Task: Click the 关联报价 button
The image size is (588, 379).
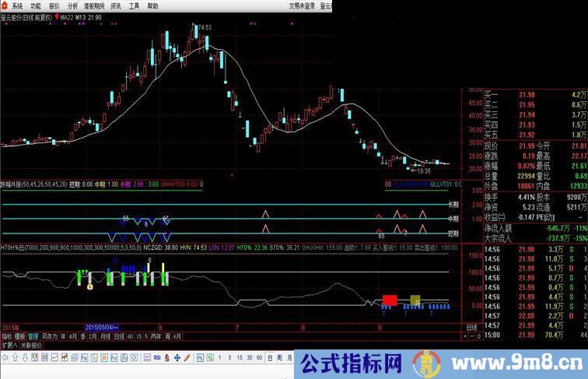Action: [30, 345]
